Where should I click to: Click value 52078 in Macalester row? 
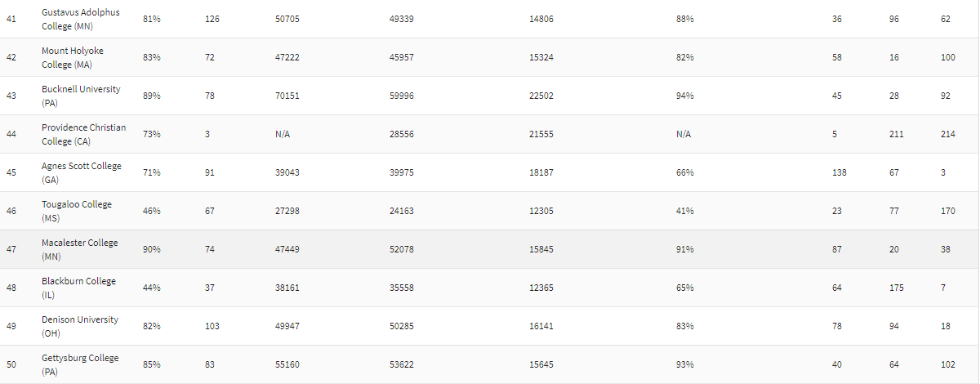tap(402, 249)
